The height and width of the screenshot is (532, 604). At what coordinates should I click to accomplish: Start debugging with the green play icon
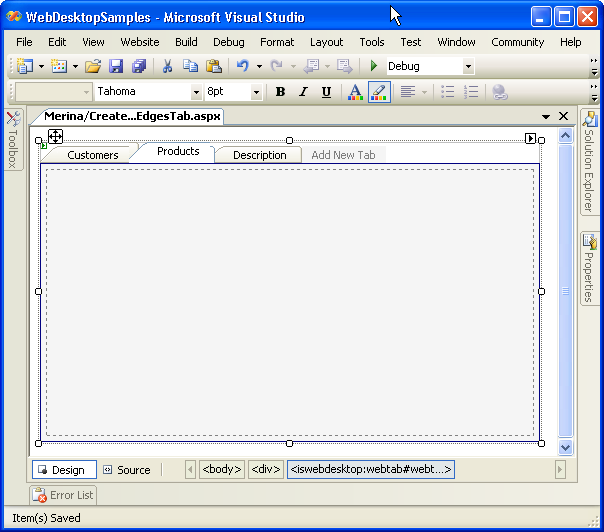(x=374, y=66)
